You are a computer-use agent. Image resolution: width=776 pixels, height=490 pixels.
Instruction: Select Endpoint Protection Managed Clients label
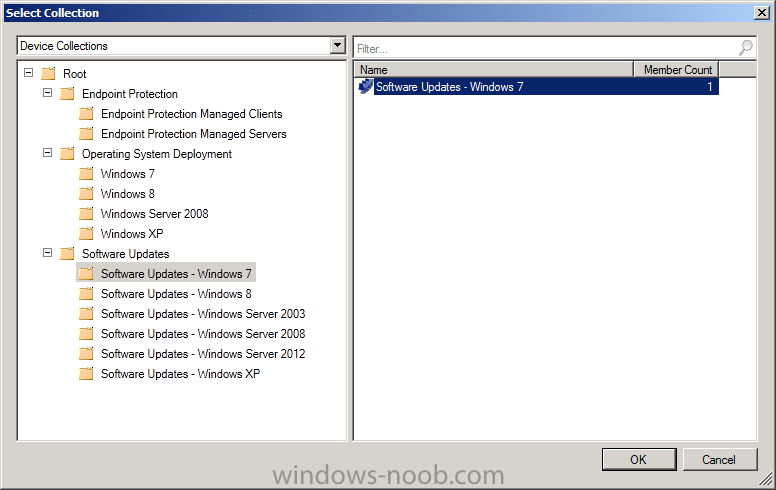pyautogui.click(x=192, y=114)
